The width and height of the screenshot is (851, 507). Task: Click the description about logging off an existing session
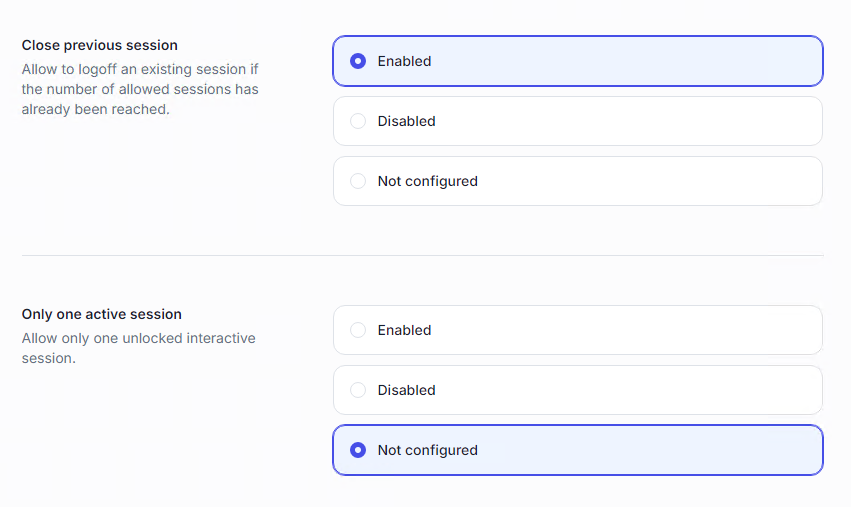coord(140,90)
